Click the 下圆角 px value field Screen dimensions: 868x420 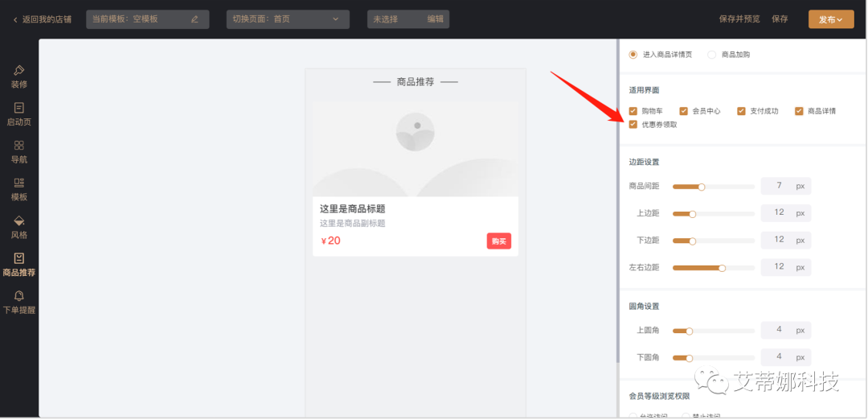pos(786,357)
